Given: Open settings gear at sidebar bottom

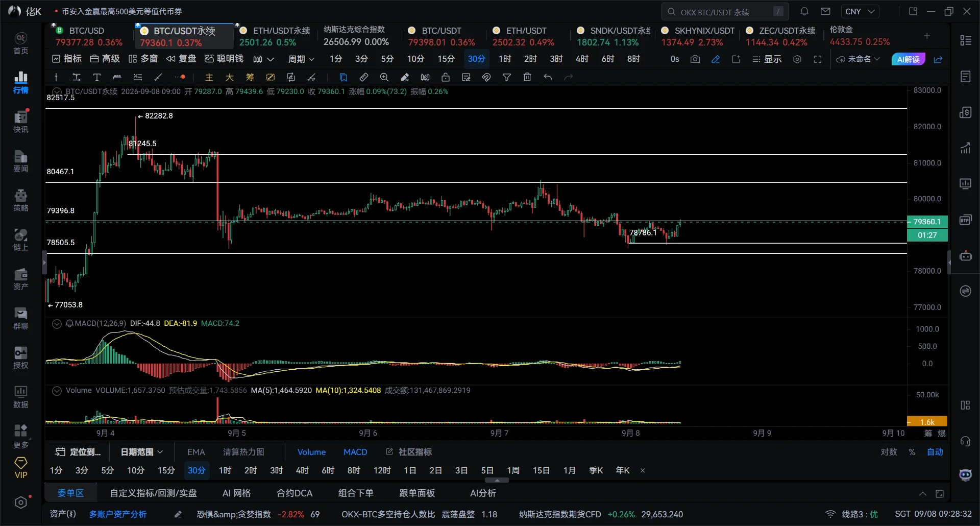Looking at the screenshot, I should click(21, 503).
